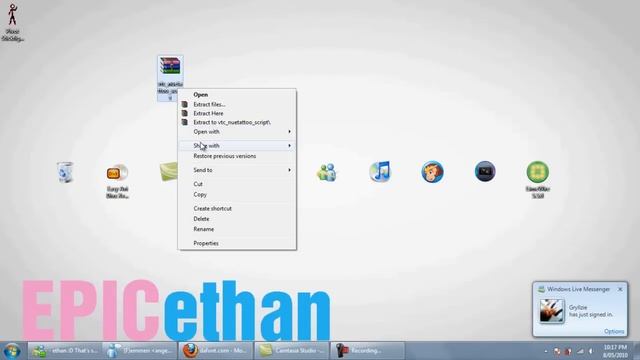Expand the Send to submenu

[x=237, y=170]
